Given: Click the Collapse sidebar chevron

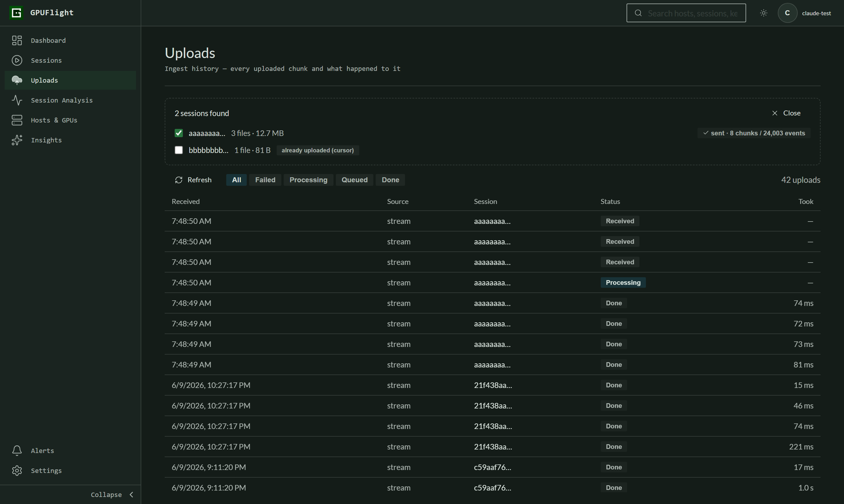Looking at the screenshot, I should point(132,495).
